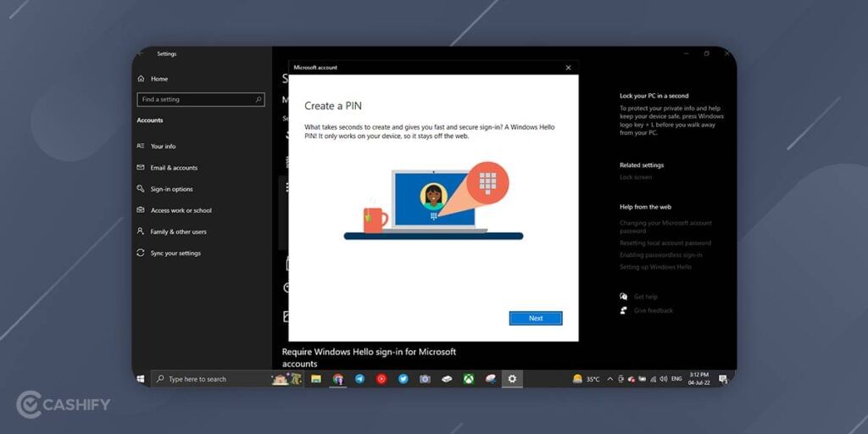Viewport: 868px width, 434px height.
Task: Open the Camera app taskbar icon
Action: pyautogui.click(x=425, y=379)
